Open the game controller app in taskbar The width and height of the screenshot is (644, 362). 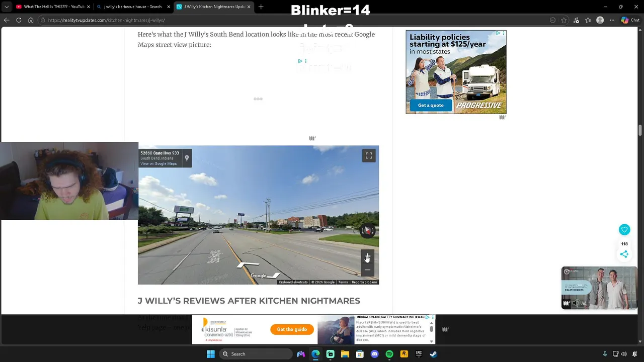[x=301, y=354]
